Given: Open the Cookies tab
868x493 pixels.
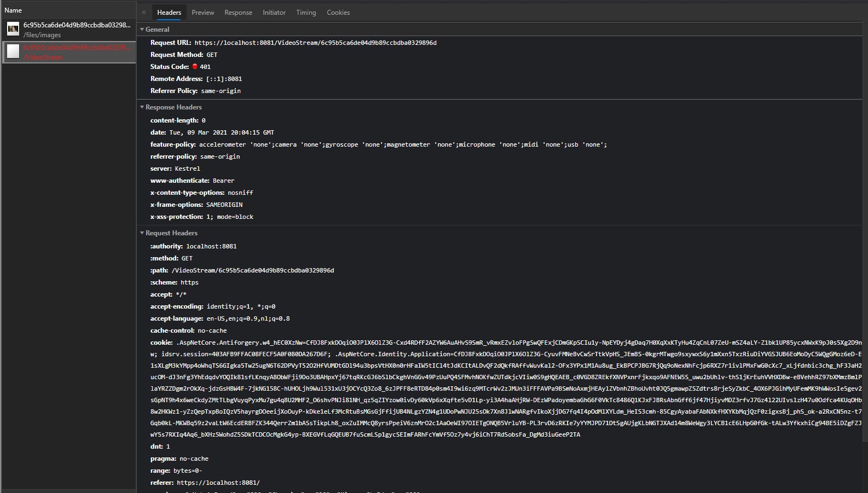Looking at the screenshot, I should pos(338,12).
